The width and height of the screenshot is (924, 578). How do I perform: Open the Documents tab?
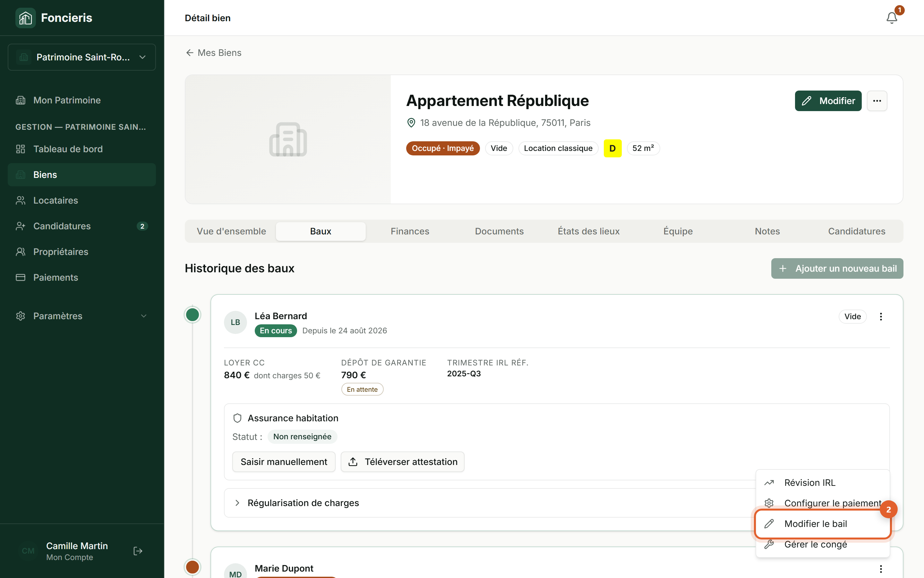[x=500, y=231]
